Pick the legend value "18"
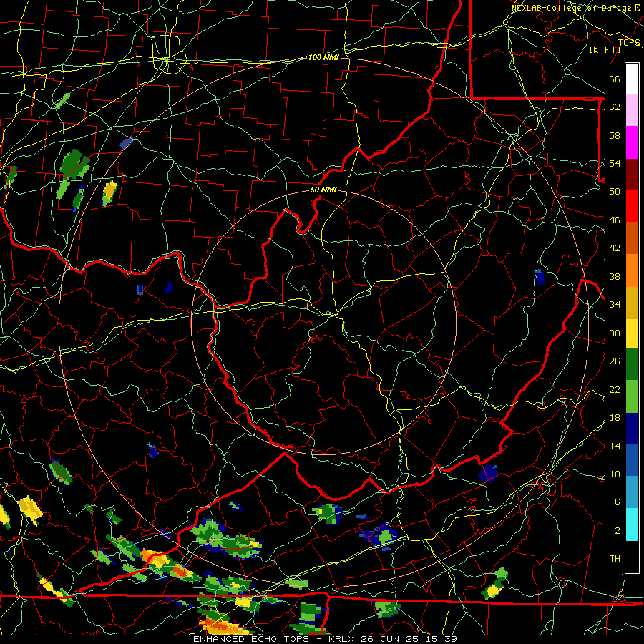 click(x=615, y=418)
